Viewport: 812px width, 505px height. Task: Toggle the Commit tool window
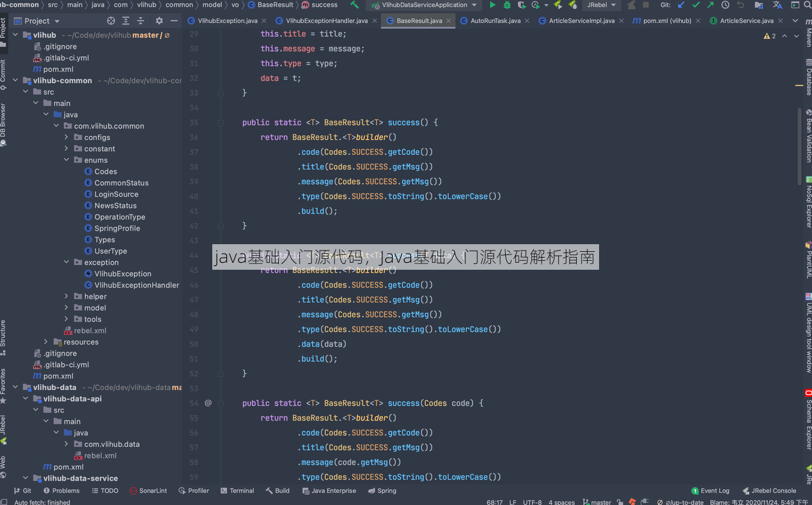tap(3, 74)
